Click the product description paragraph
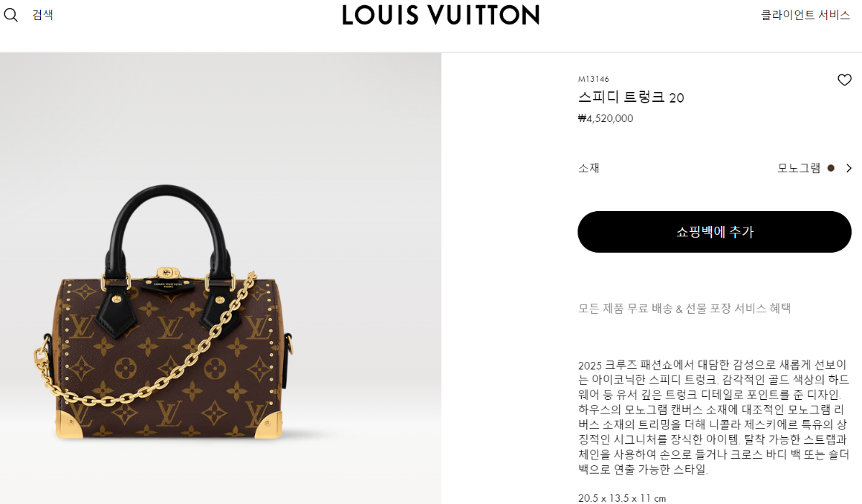 pos(715,417)
